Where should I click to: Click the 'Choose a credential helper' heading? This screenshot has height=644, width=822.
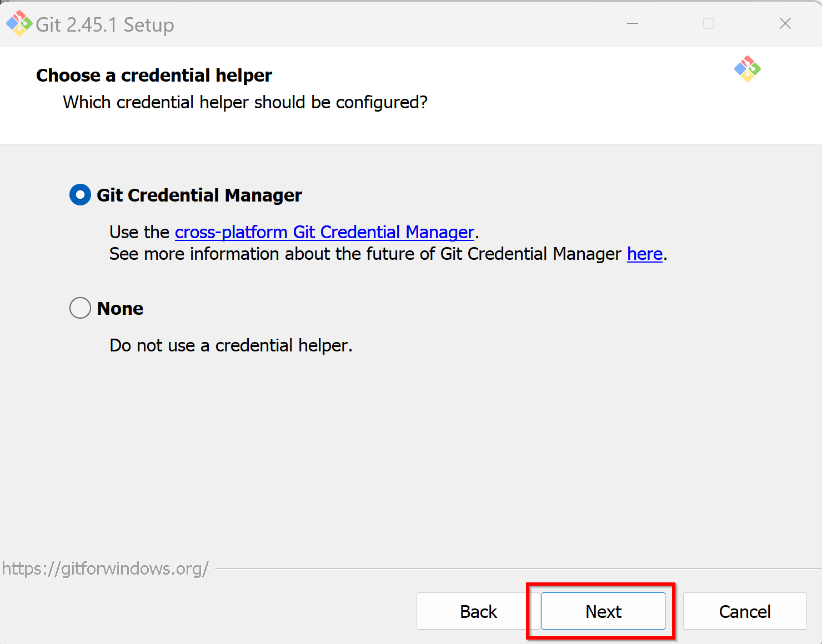(154, 76)
